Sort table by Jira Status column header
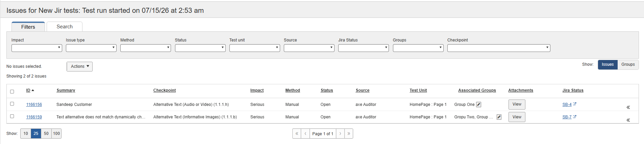The width and height of the screenshot is (644, 144). (x=573, y=90)
